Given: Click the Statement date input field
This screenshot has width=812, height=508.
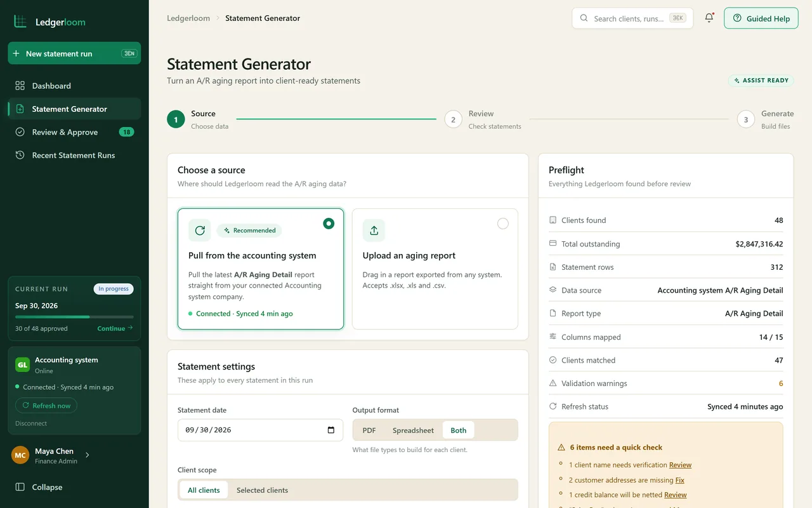Looking at the screenshot, I should tap(260, 430).
